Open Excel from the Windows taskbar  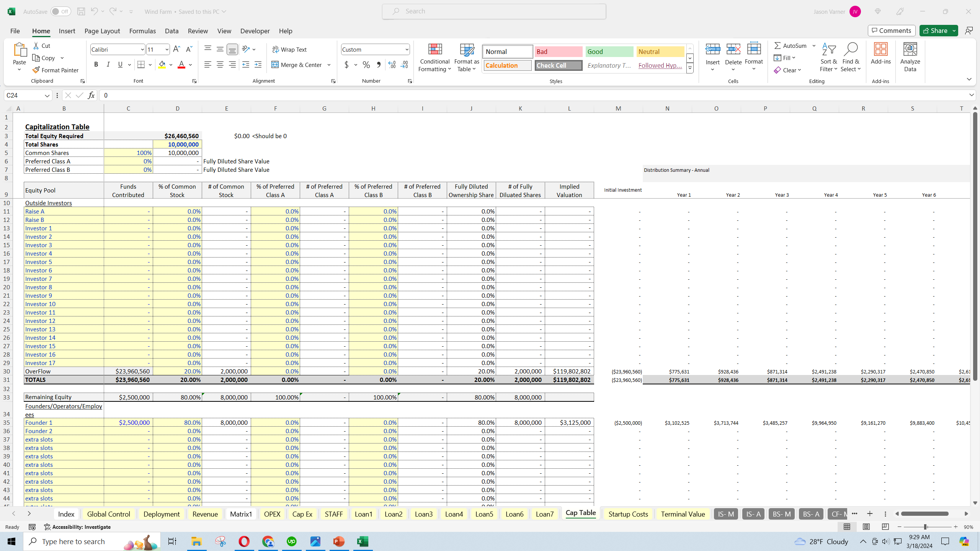(362, 541)
